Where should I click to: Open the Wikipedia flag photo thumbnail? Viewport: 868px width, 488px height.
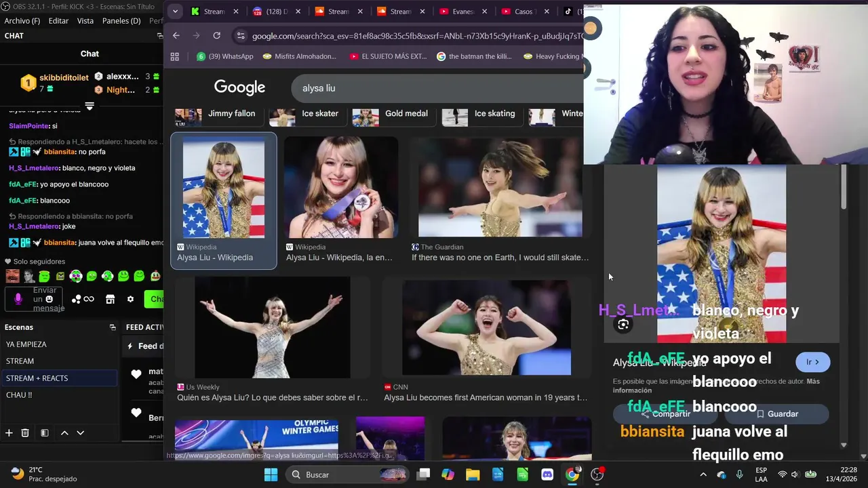click(x=224, y=187)
